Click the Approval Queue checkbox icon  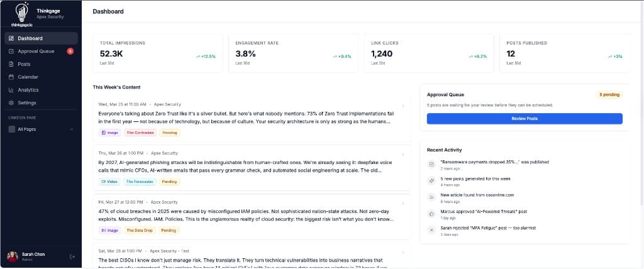pos(11,52)
